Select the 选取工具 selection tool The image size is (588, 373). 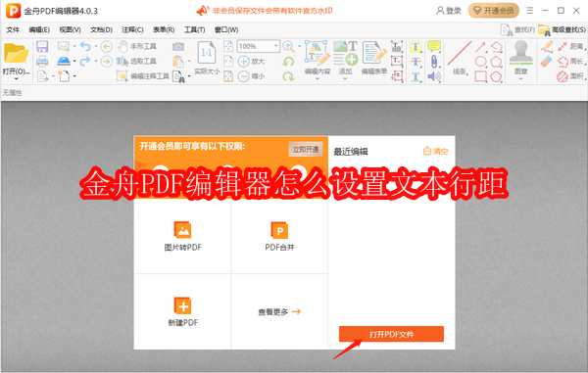pyautogui.click(x=136, y=61)
